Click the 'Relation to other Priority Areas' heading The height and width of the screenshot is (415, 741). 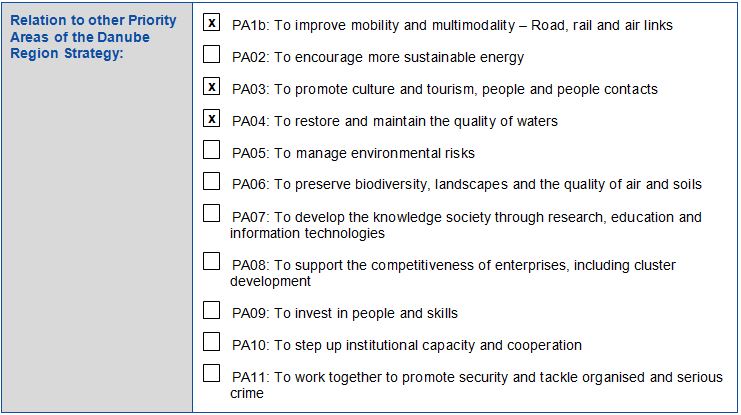(x=92, y=37)
